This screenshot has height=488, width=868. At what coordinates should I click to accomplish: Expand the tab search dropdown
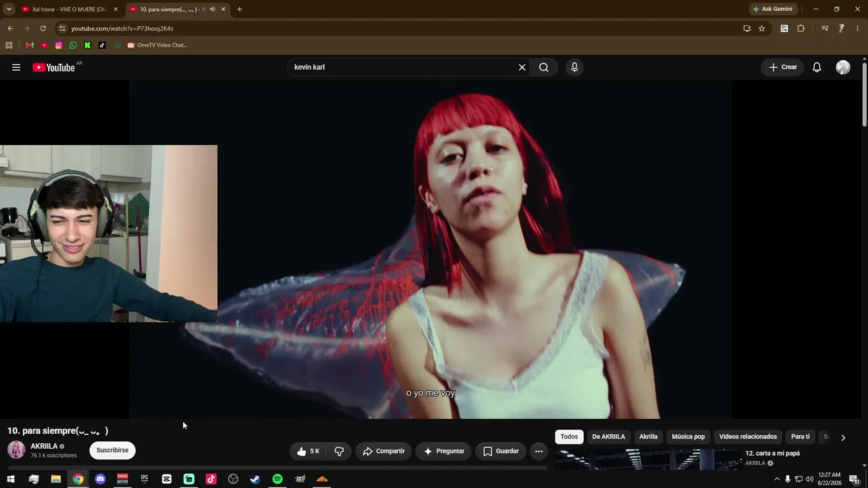[9, 9]
